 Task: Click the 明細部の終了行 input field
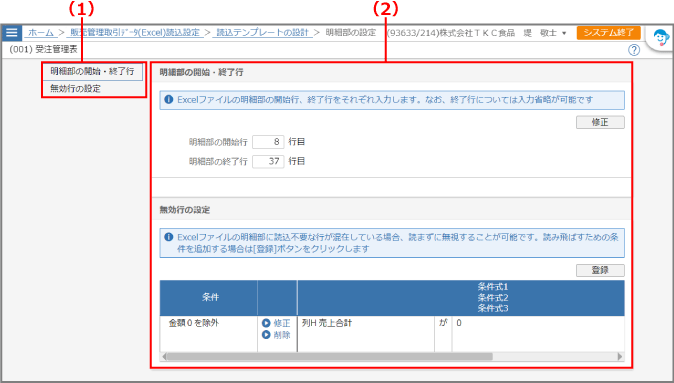pyautogui.click(x=268, y=162)
